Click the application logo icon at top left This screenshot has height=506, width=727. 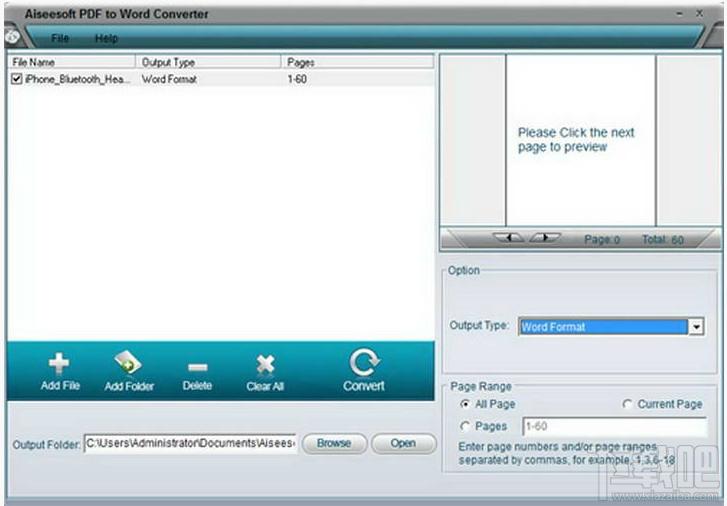[12, 36]
